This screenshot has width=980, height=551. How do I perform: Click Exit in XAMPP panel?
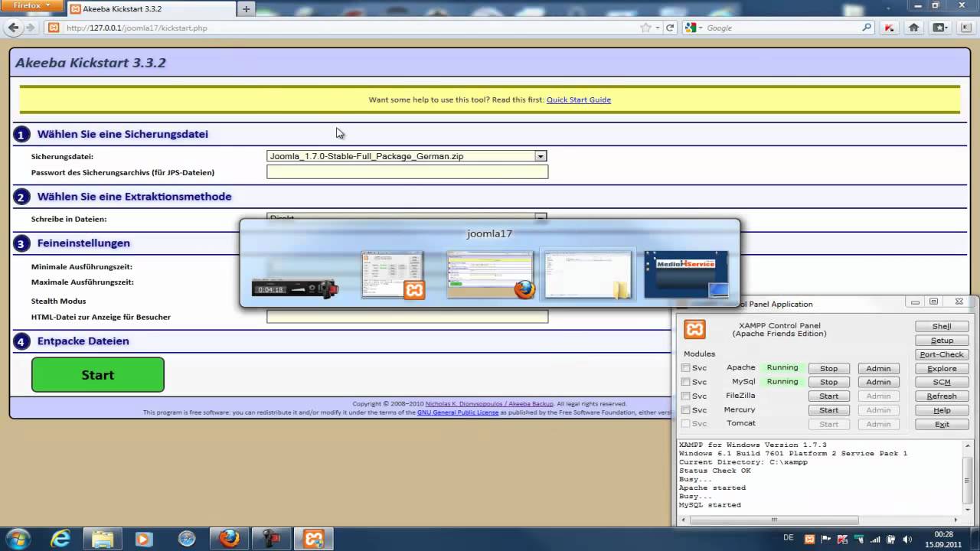pyautogui.click(x=942, y=424)
